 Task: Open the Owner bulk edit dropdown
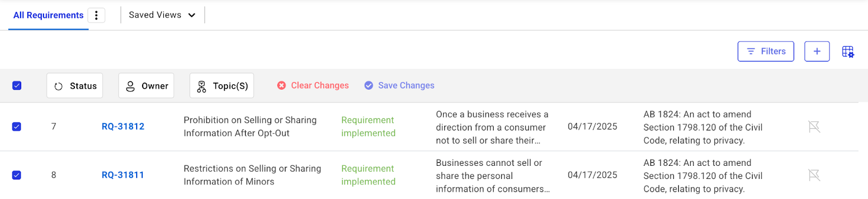(x=146, y=85)
